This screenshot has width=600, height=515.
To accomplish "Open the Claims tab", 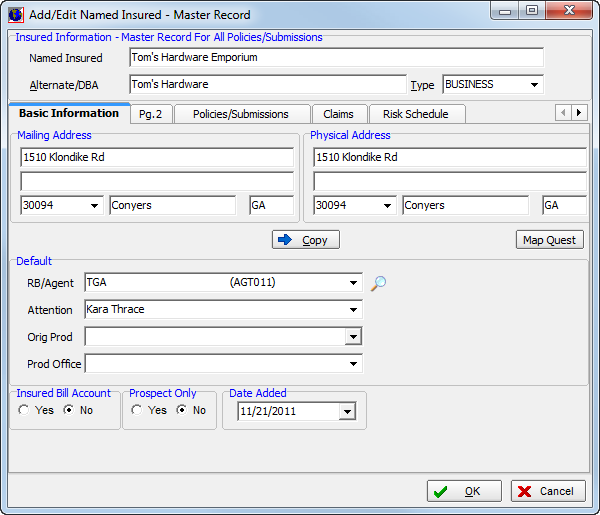I will click(x=338, y=114).
